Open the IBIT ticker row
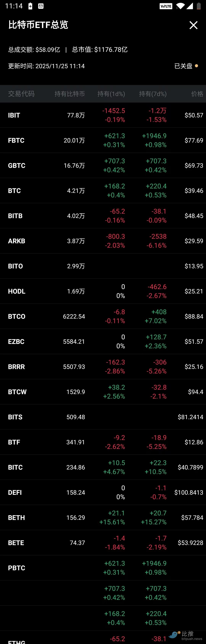 (14, 115)
